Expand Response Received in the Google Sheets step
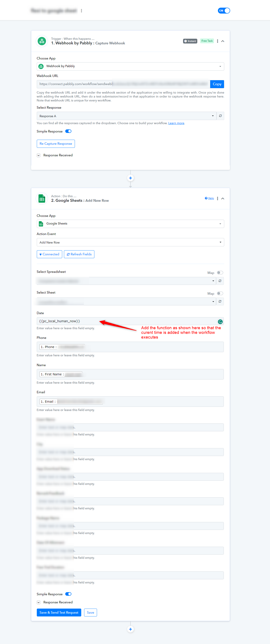 pos(39,602)
